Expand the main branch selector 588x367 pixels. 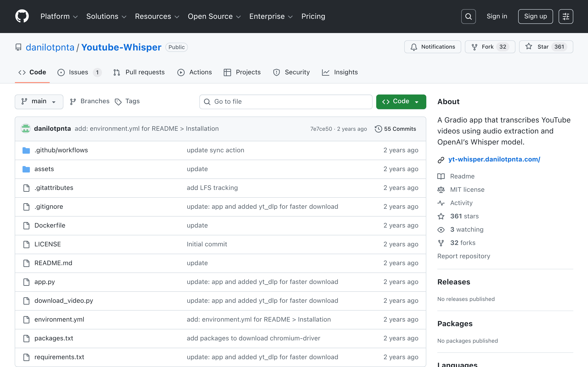[x=39, y=101]
